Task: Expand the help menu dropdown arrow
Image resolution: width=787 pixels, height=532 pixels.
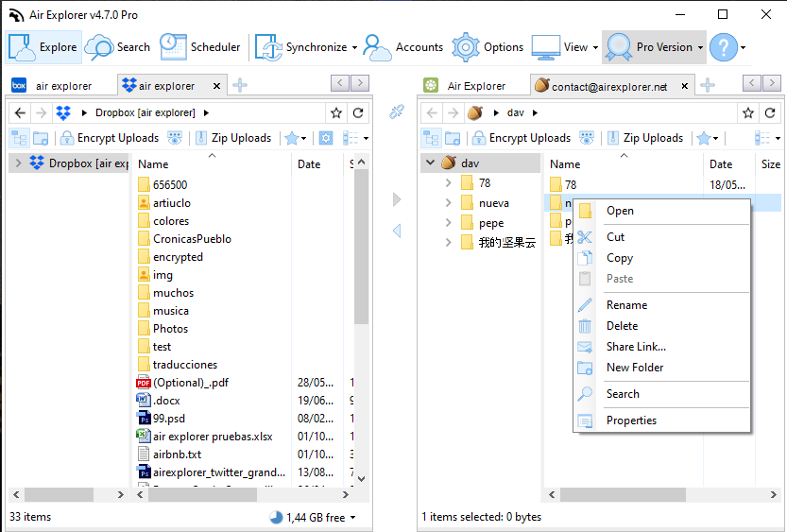Action: coord(743,47)
